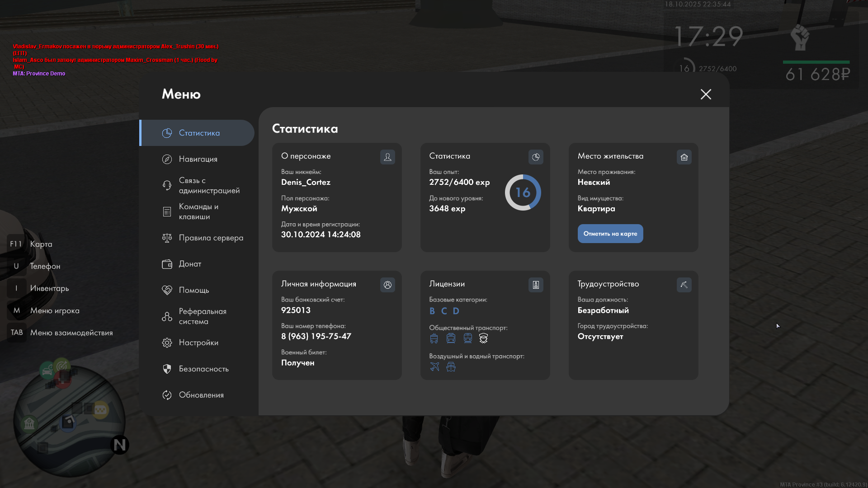
Task: Click the character profile icon in О персонаже card
Action: click(387, 157)
